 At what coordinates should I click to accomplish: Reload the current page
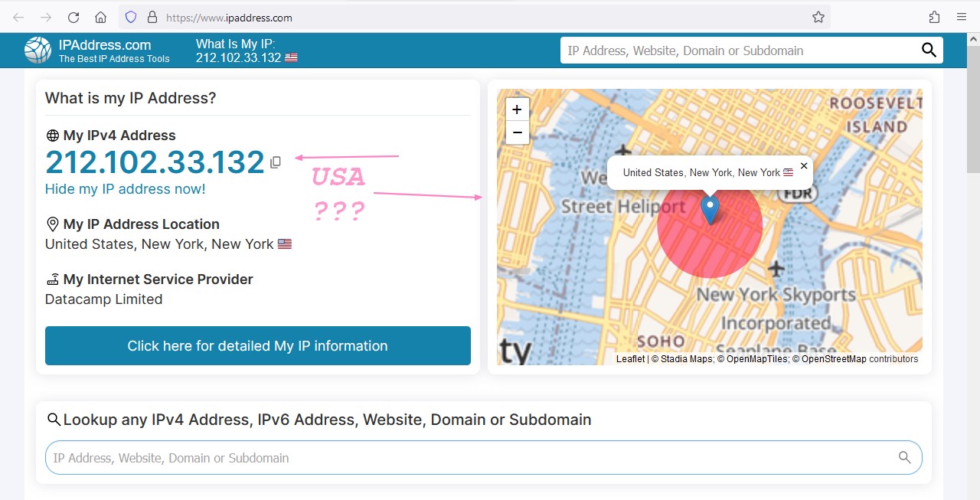point(73,17)
